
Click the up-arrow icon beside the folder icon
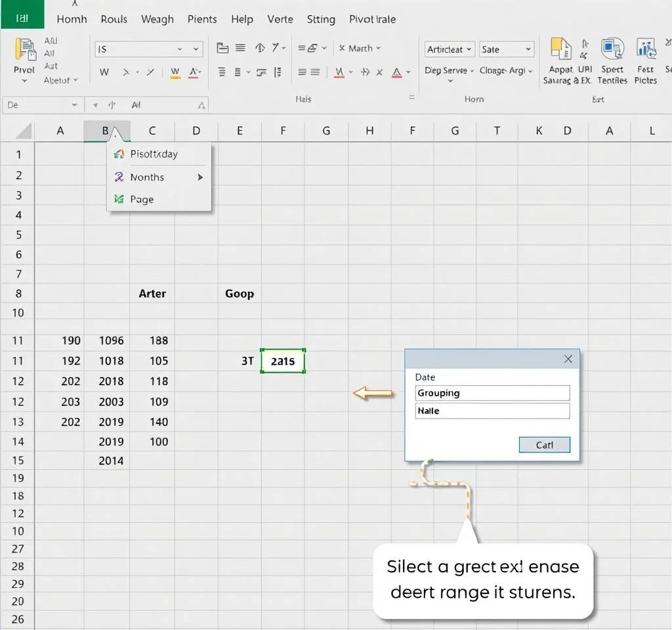[260, 48]
